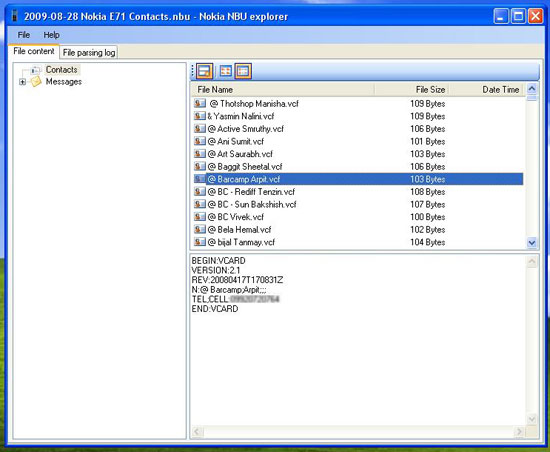Viewport: 550px width, 452px height.
Task: Click N:@ Barcamp;Arpit line in preview
Action: click(229, 290)
